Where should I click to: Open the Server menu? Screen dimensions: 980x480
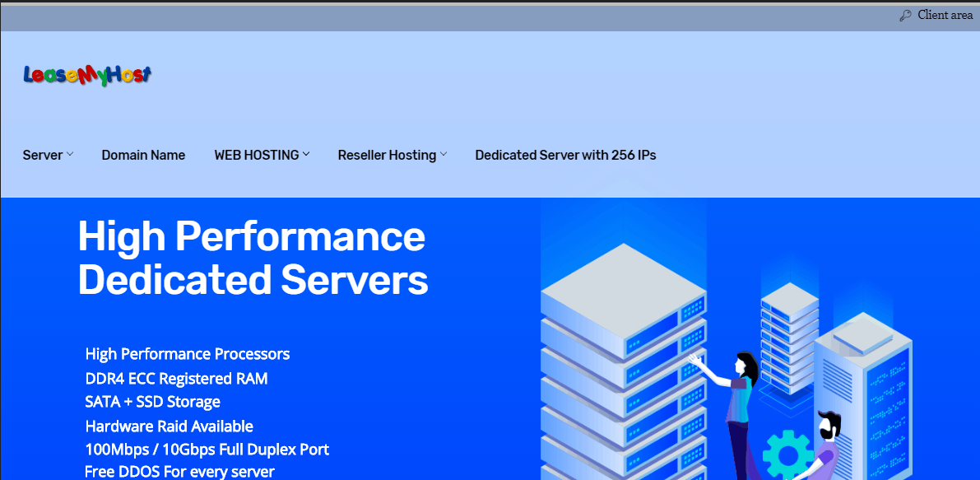(43, 155)
